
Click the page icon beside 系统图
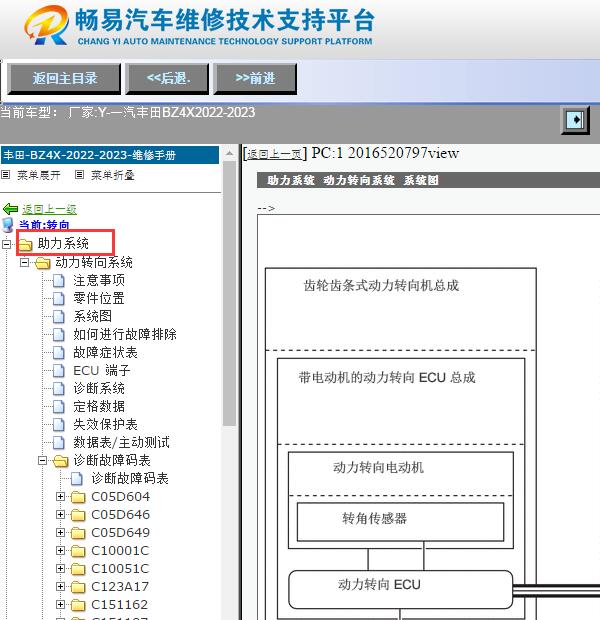point(59,317)
